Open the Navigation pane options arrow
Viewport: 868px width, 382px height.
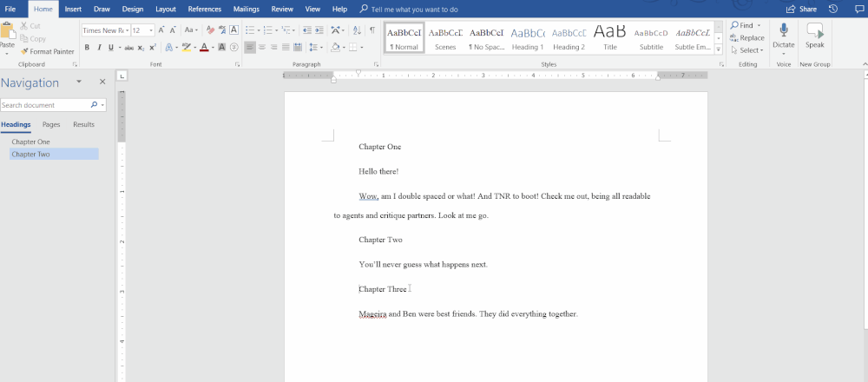[x=79, y=82]
